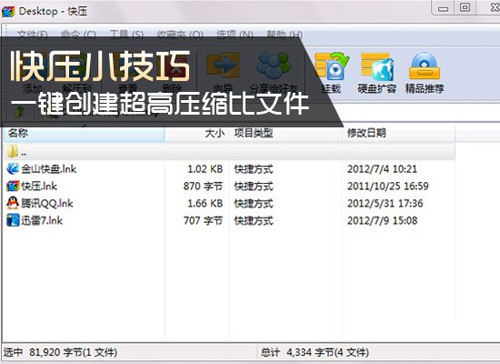Click the 快压.lnk file icon

(x=13, y=186)
